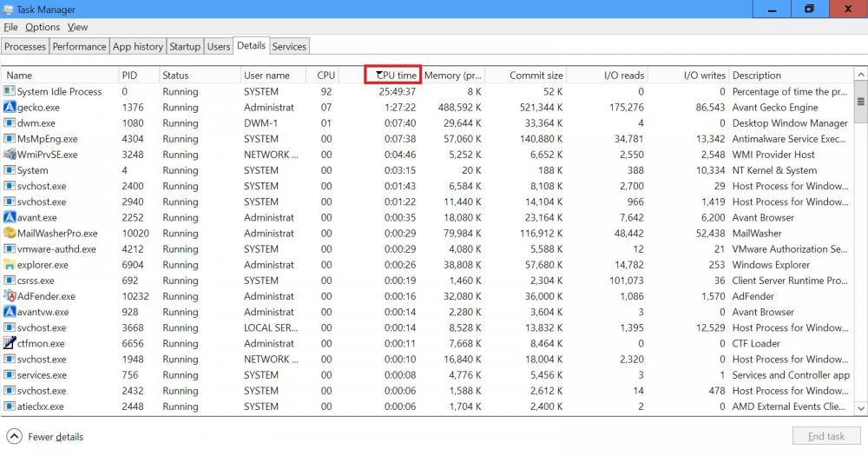
Task: Click the System Idle Process icon
Action: tap(10, 91)
